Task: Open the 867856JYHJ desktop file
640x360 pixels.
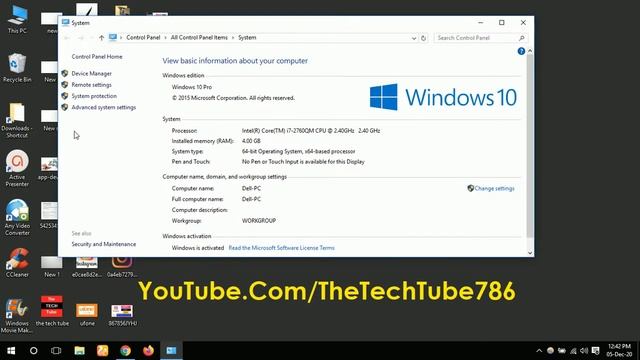Action: (122, 314)
